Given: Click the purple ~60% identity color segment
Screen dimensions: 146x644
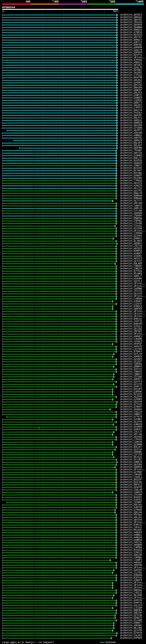Looking at the screenshot, I should tap(73, 4).
